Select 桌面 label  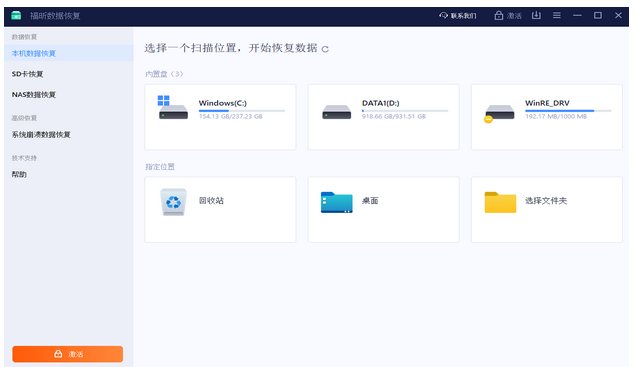coord(370,201)
